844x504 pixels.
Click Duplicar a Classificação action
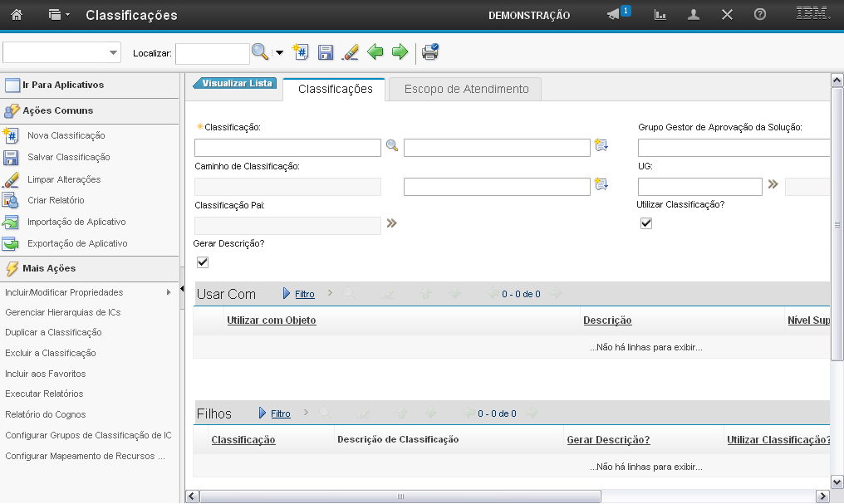click(x=53, y=332)
